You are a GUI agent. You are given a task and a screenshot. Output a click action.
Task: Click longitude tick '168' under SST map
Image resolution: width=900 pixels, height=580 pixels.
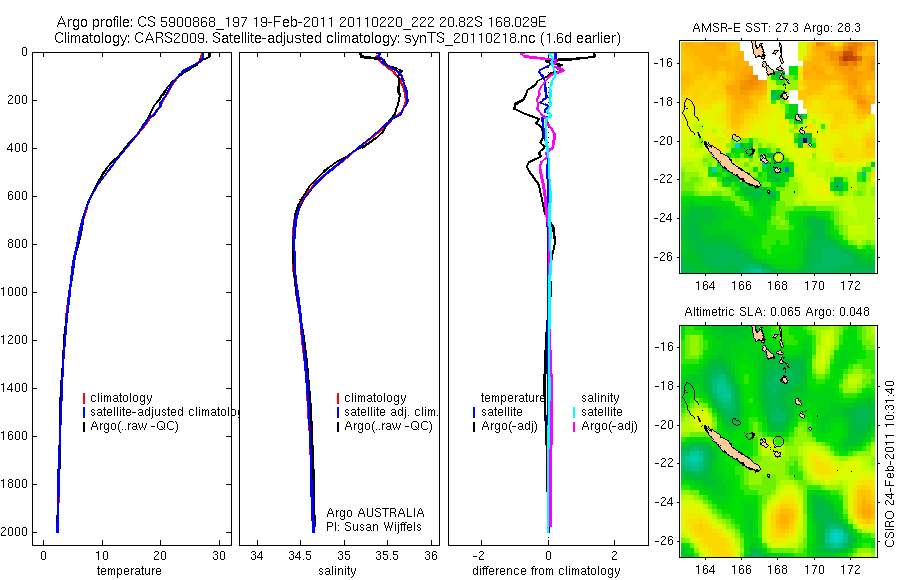778,285
